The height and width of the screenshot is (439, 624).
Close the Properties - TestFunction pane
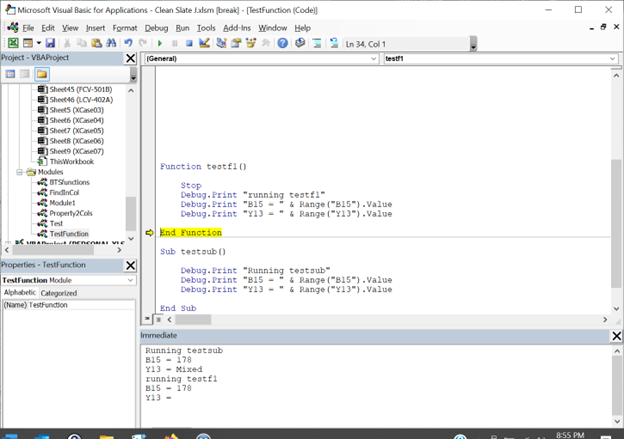pyautogui.click(x=131, y=265)
